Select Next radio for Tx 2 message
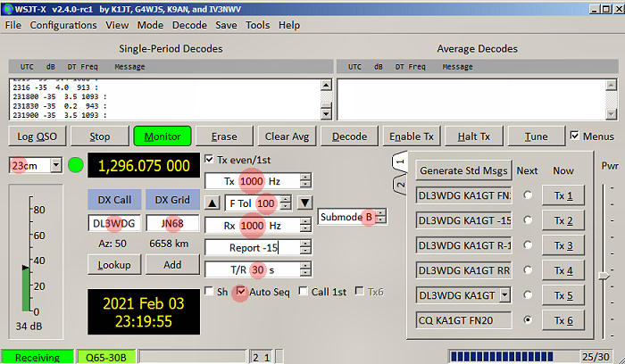This screenshot has height=364, width=625. pyautogui.click(x=528, y=219)
